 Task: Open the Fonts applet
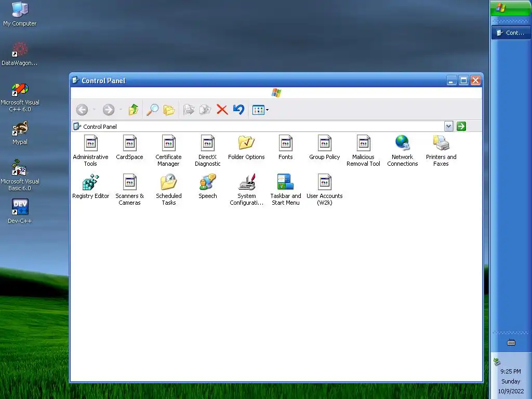click(x=285, y=148)
